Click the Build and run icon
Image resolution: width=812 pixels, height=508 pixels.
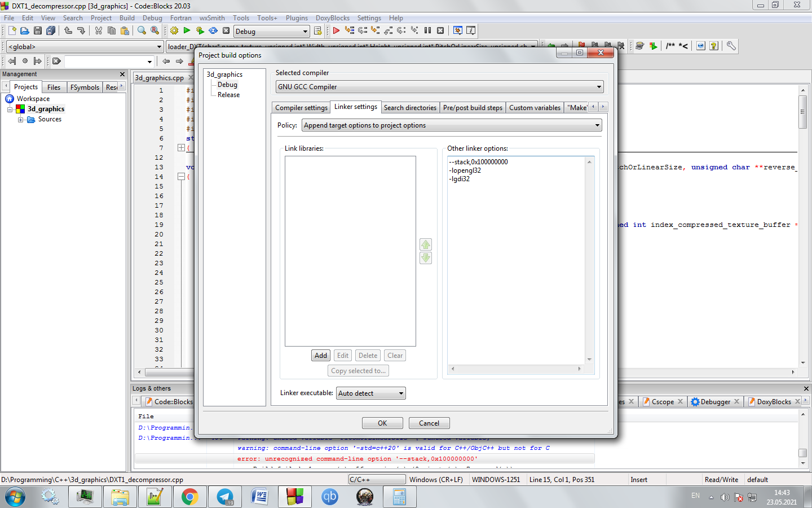tap(200, 31)
